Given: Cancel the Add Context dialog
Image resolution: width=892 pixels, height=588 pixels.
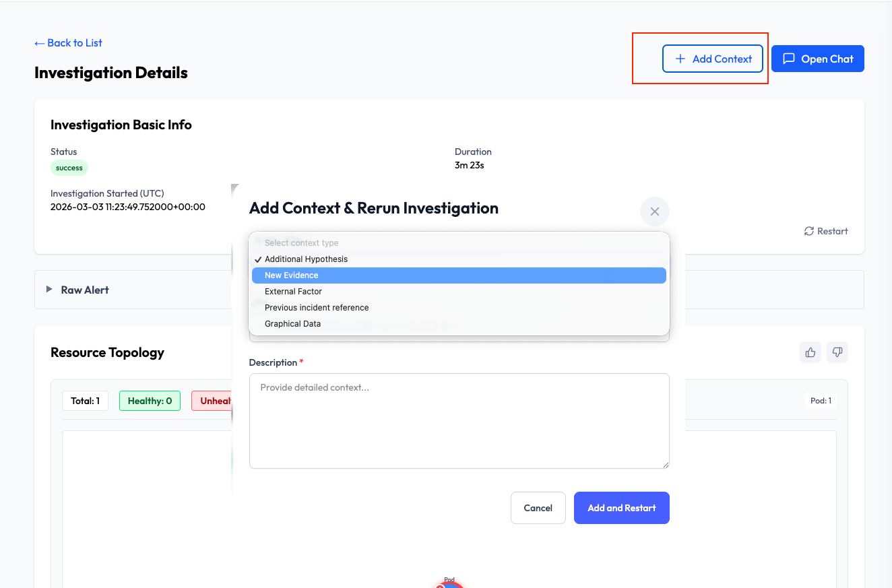Looking at the screenshot, I should 538,508.
